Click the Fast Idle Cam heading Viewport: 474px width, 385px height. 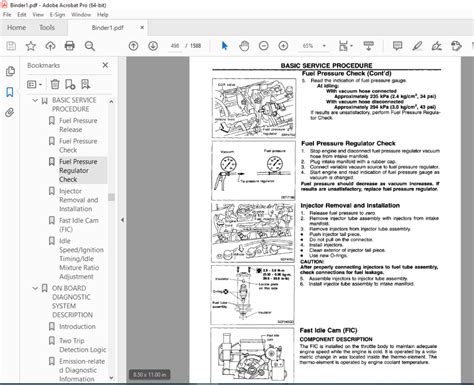(x=328, y=330)
